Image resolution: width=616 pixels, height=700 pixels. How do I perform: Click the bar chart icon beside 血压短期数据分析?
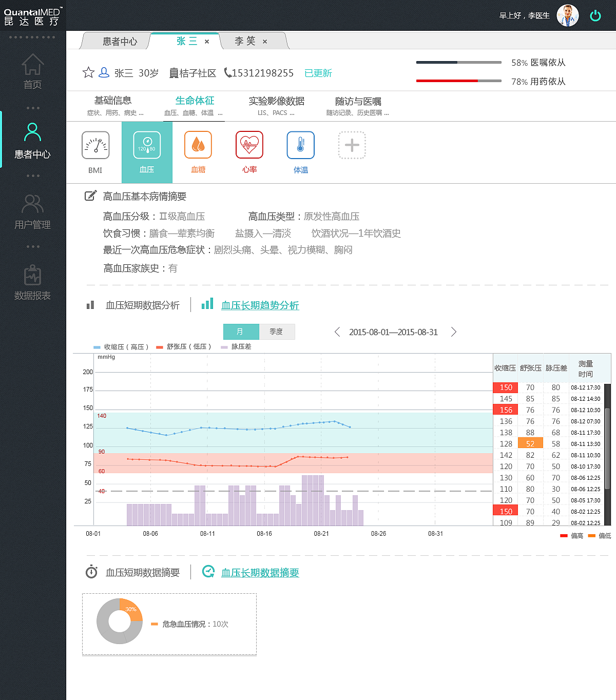click(90, 305)
